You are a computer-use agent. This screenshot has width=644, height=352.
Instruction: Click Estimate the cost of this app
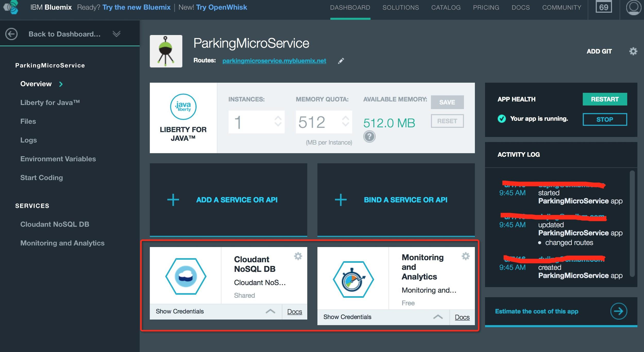[537, 311]
